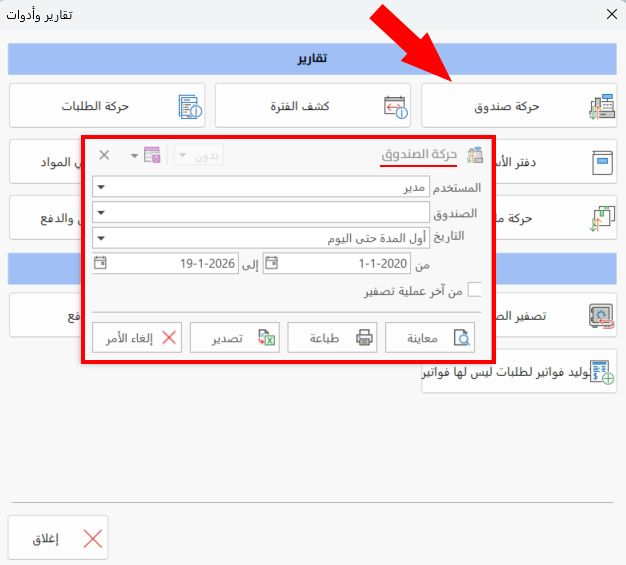Click the calendar info icon on كشف الفترة
The width and height of the screenshot is (626, 565).
(x=396, y=107)
